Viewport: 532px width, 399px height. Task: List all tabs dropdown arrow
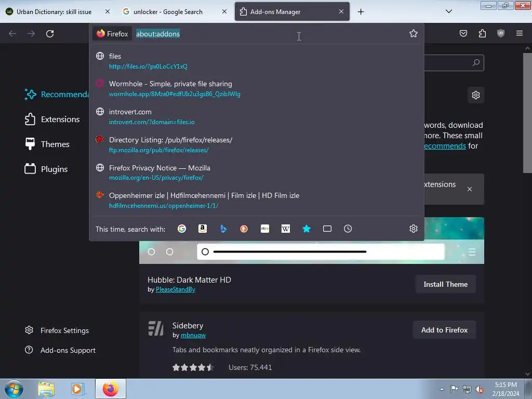(x=448, y=11)
